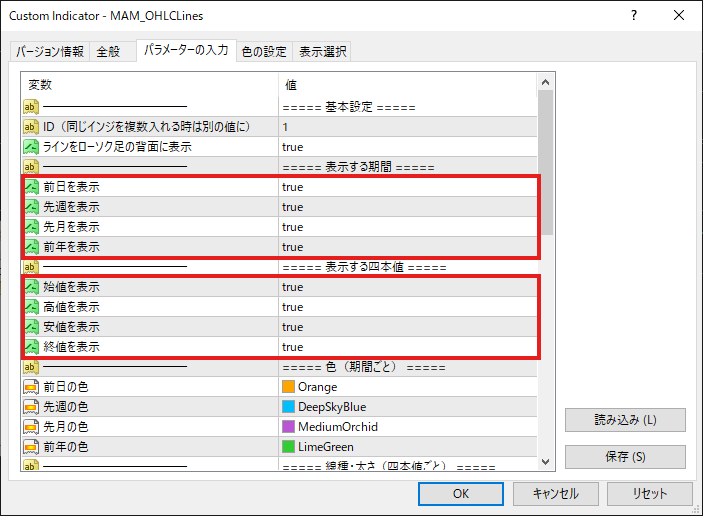Open the 色の設定 tab

264,52
